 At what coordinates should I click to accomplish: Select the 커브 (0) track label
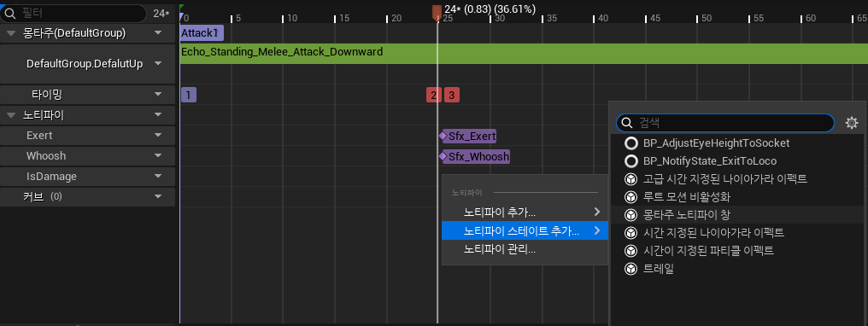coord(43,196)
